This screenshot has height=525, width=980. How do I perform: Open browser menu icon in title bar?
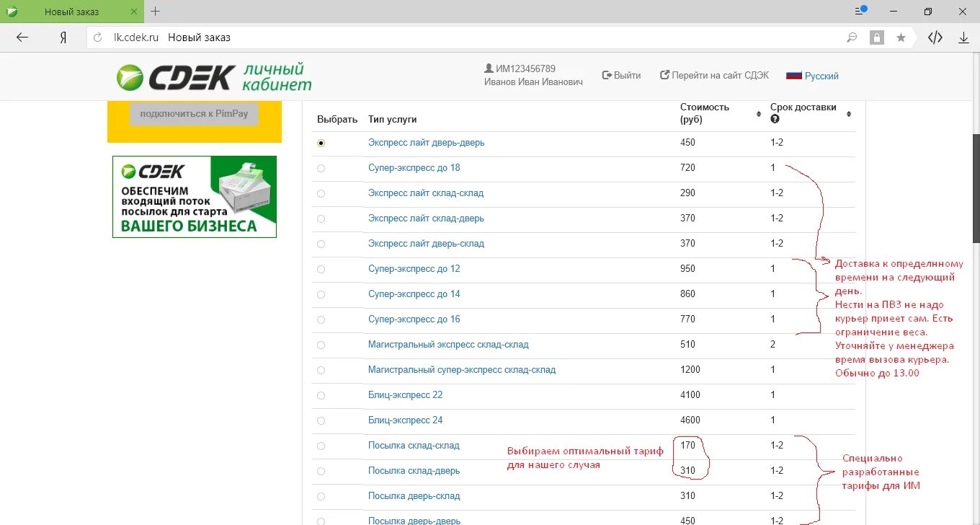(860, 11)
